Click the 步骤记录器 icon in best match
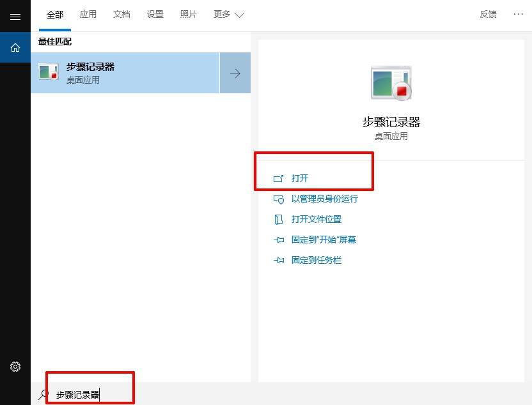This screenshot has height=405, width=532. [x=48, y=72]
